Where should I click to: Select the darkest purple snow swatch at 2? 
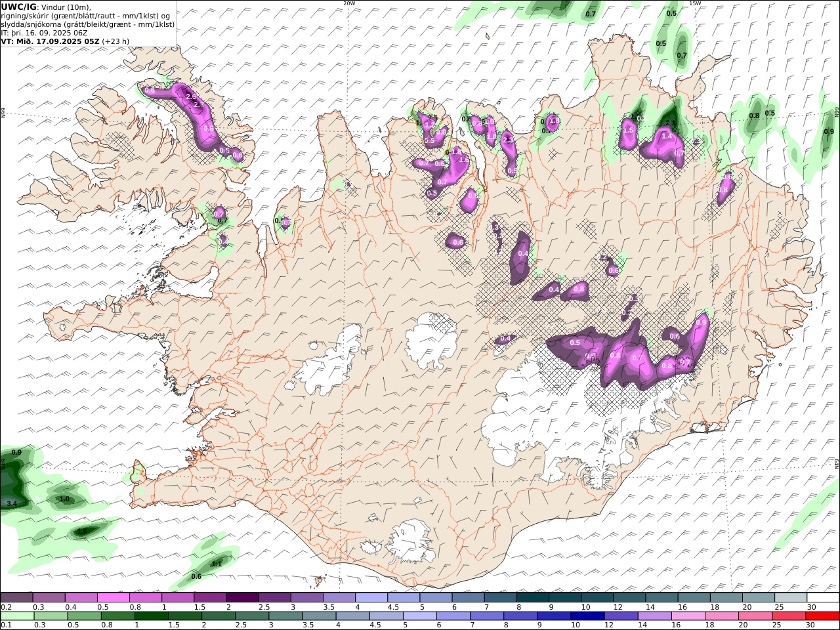242,597
